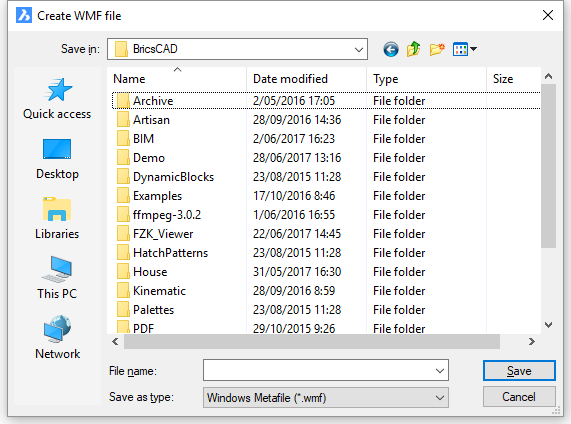Open the Save as type dropdown

pyautogui.click(x=326, y=398)
